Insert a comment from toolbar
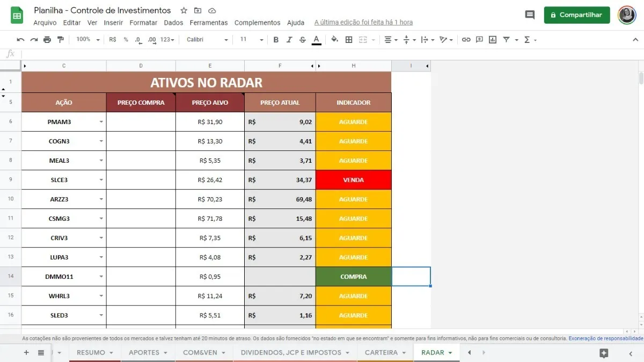The width and height of the screenshot is (644, 362). click(x=479, y=40)
